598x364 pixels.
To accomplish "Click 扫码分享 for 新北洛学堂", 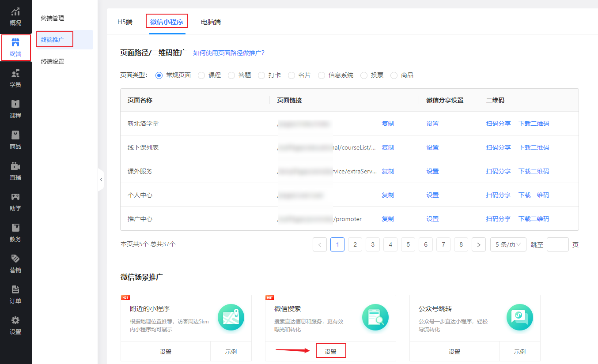I will pyautogui.click(x=499, y=124).
